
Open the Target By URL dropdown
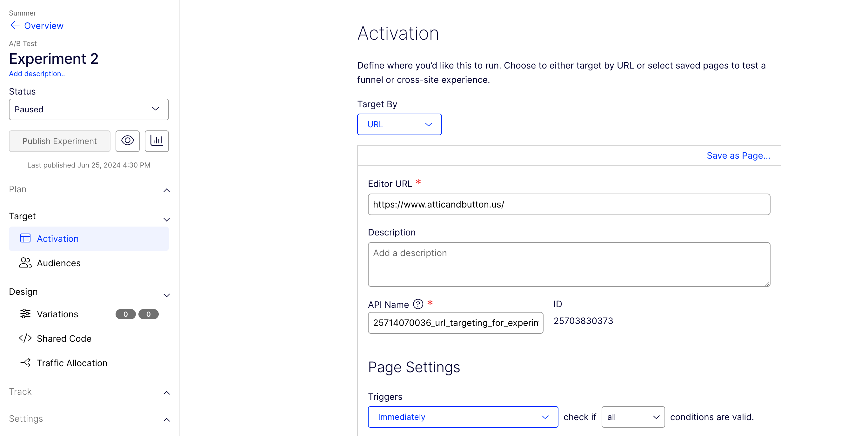399,124
